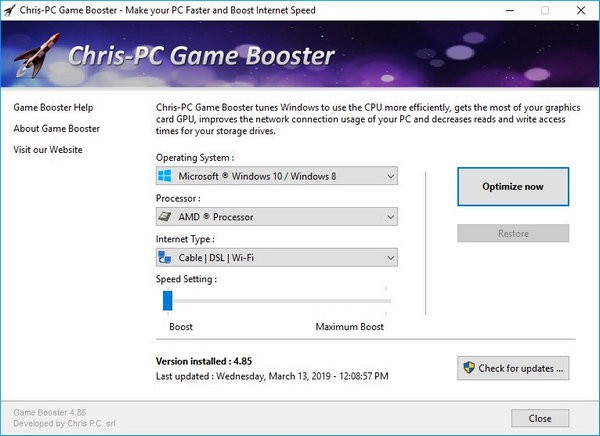The width and height of the screenshot is (600, 436).
Task: Click the Windows logo in the Operating System box
Action: coord(165,176)
